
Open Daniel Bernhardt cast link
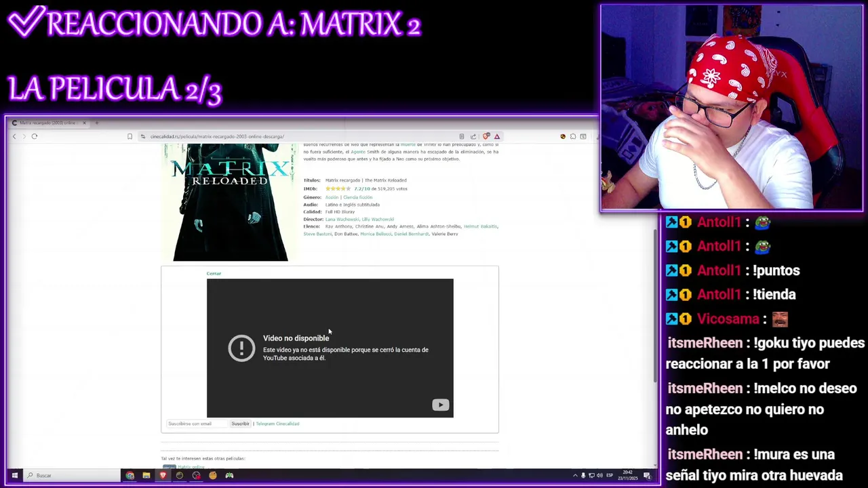coord(411,234)
